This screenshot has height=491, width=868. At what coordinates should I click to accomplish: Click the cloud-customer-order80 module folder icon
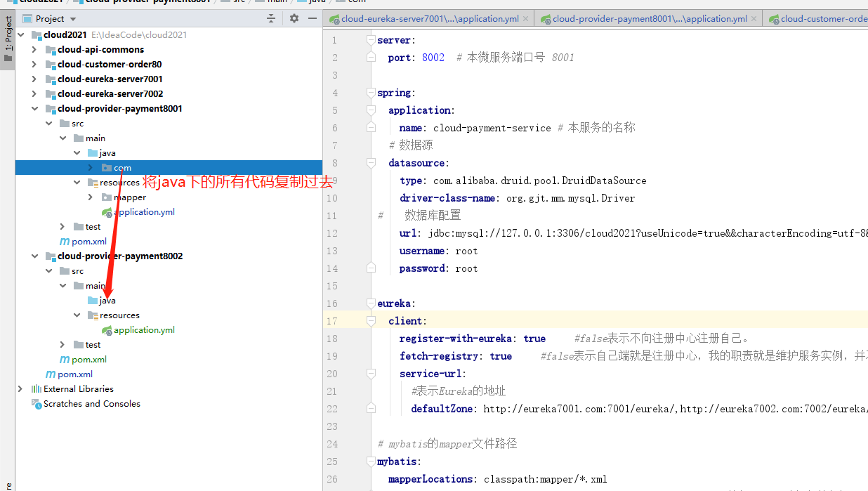(51, 65)
